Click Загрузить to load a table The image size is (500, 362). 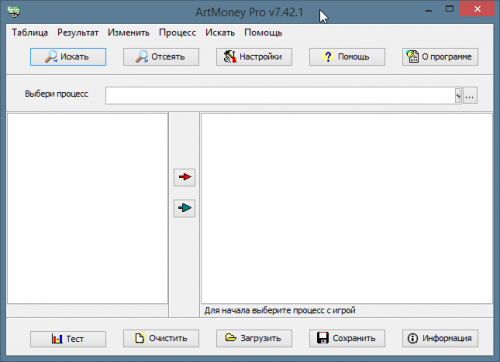tap(254, 338)
